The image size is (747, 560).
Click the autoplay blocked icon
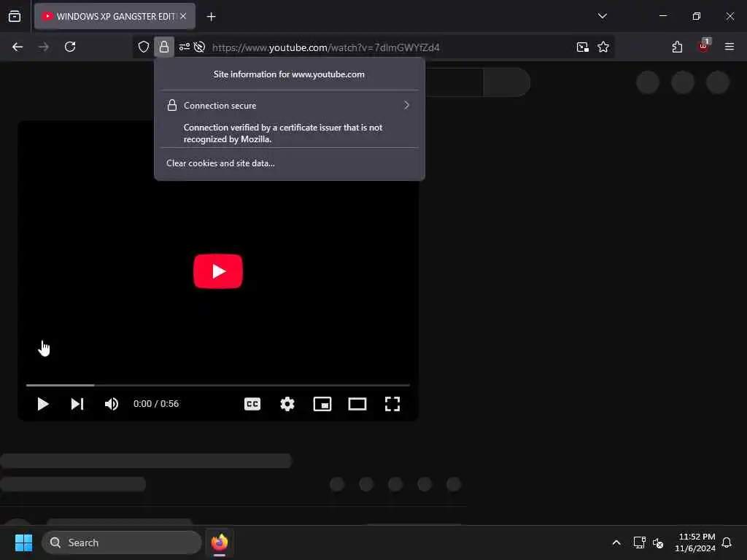(200, 47)
